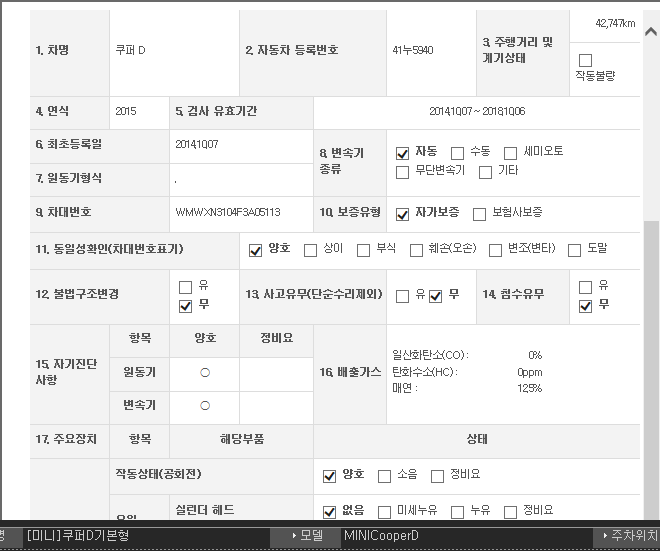Check 유 for 불법구조변경
This screenshot has height=551, width=660.
coord(185,287)
